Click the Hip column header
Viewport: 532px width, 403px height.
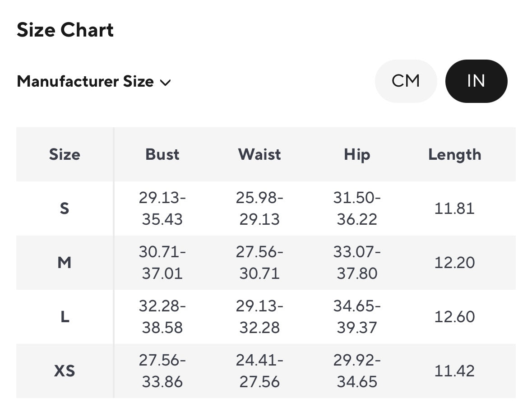[357, 154]
